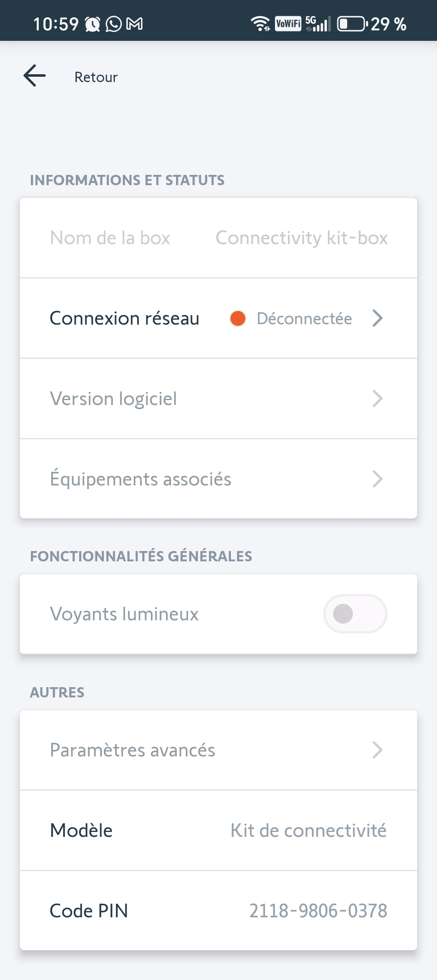Expand Version logiciel chevron
This screenshot has width=437, height=980.
click(x=377, y=398)
